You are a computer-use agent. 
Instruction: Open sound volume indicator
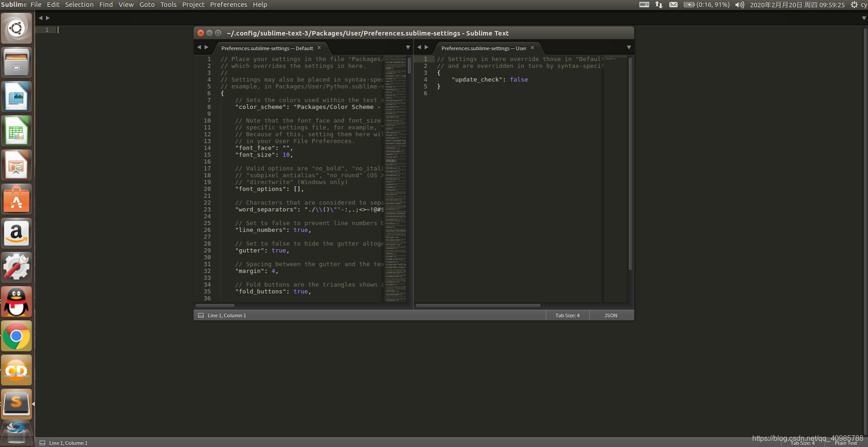coord(740,5)
